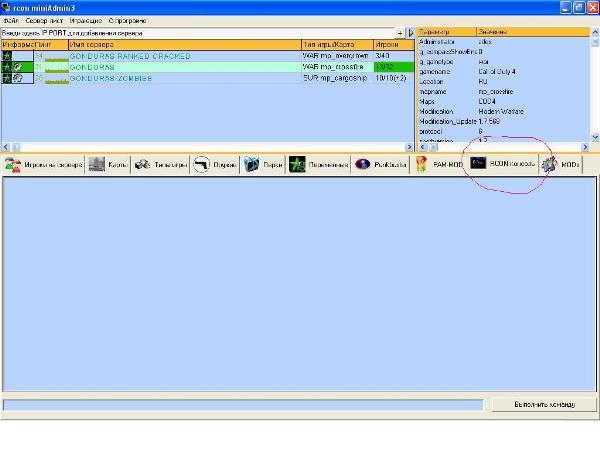The height and width of the screenshot is (450, 600).
Task: Click ping graph of GONDURAS ZOMBIES row
Action: coord(57,80)
